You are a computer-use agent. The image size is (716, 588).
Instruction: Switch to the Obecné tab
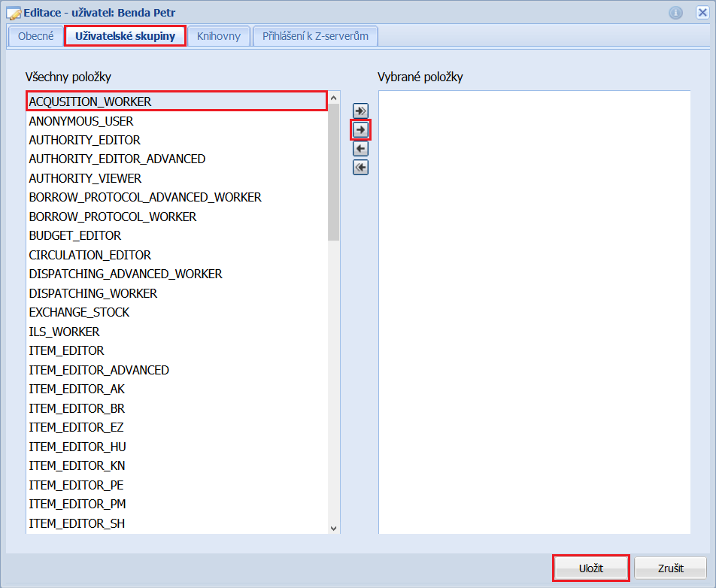tap(35, 36)
